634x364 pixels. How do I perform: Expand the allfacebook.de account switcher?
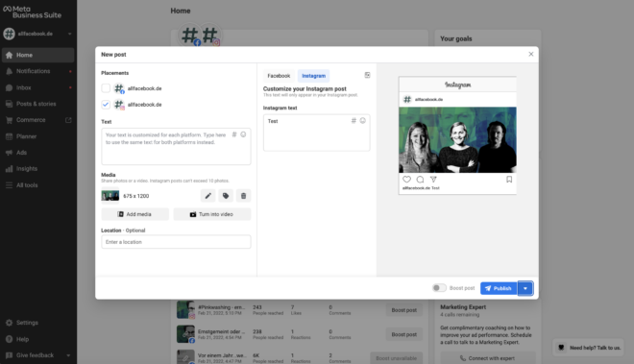pos(69,34)
